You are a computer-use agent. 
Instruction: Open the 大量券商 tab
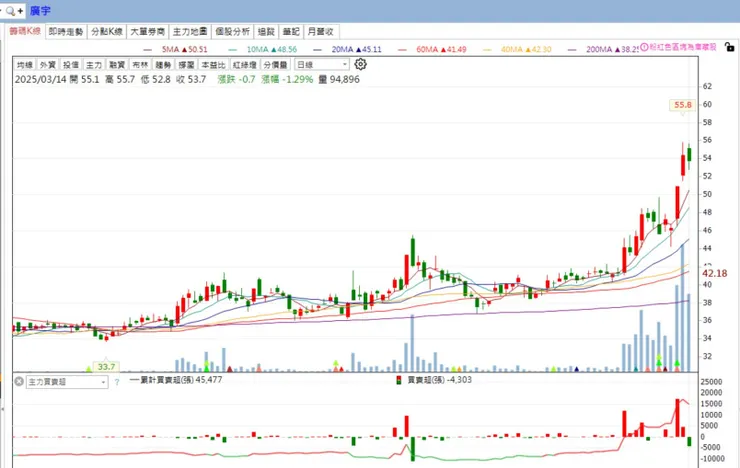click(147, 32)
